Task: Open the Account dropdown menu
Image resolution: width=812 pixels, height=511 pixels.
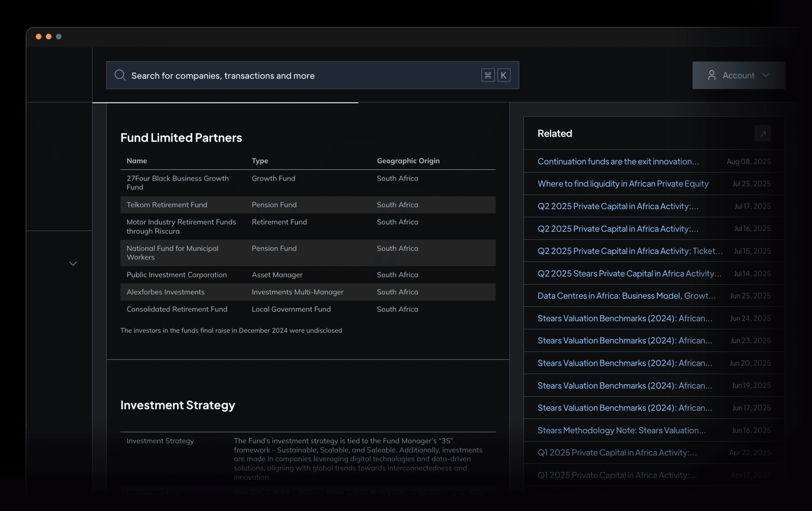Action: point(738,75)
